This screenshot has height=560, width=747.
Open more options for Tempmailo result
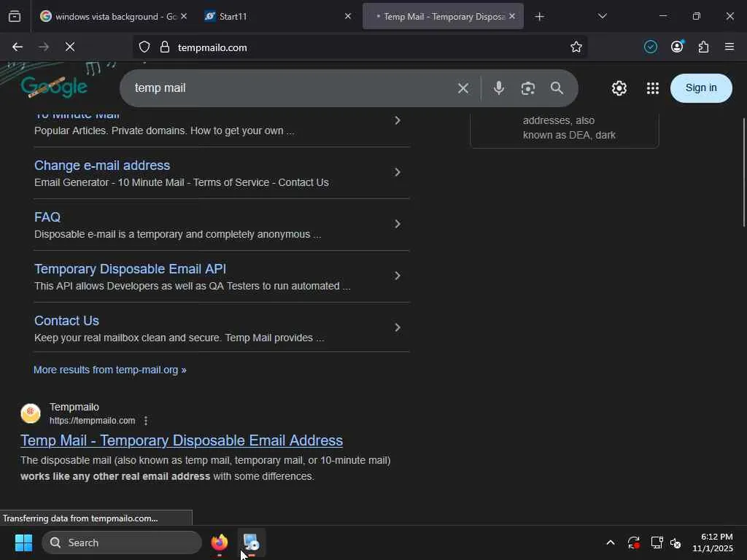point(146,421)
